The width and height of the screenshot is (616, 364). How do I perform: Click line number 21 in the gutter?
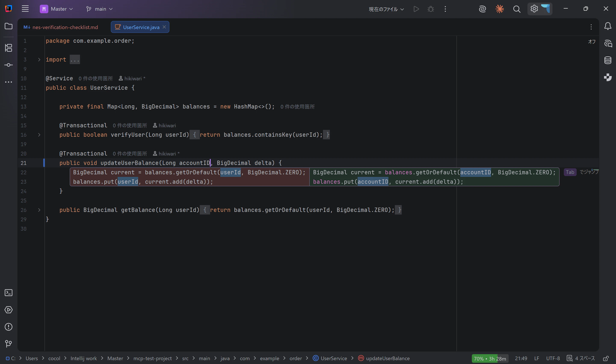(24, 163)
